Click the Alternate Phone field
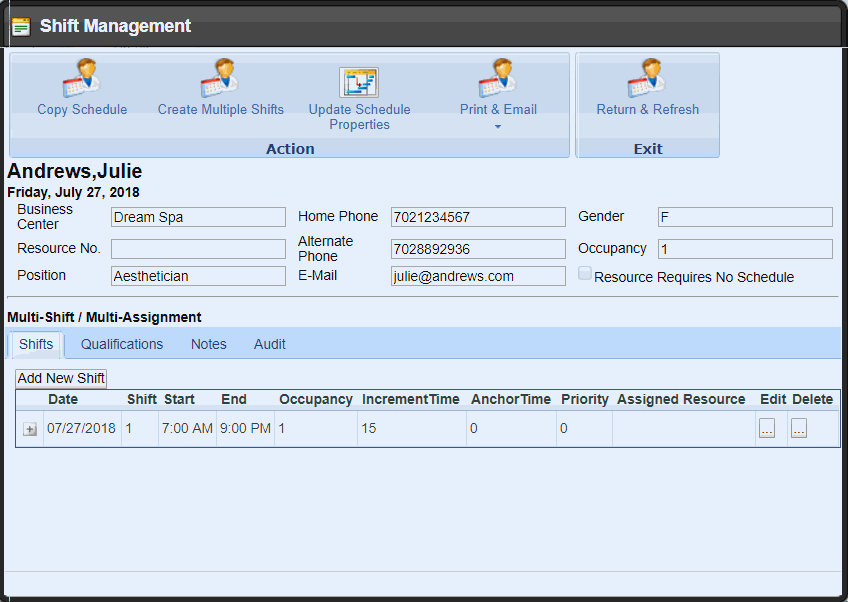 click(479, 249)
